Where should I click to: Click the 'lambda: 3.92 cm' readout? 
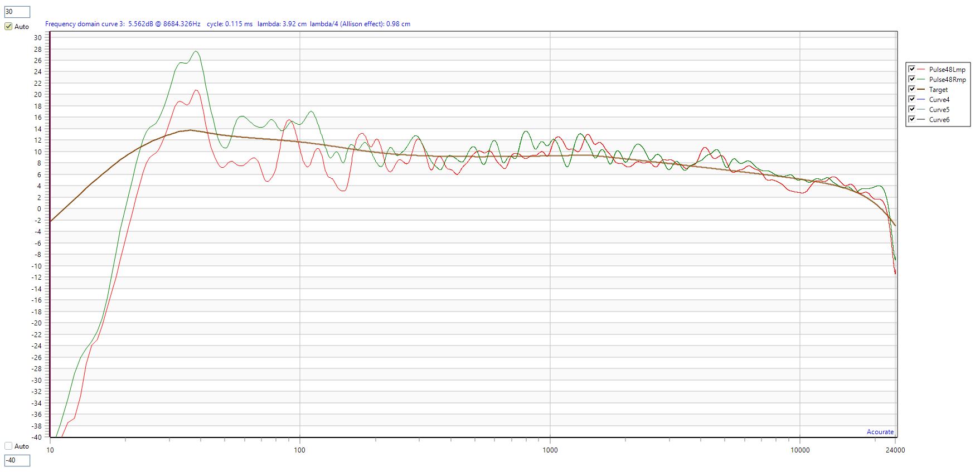point(282,24)
